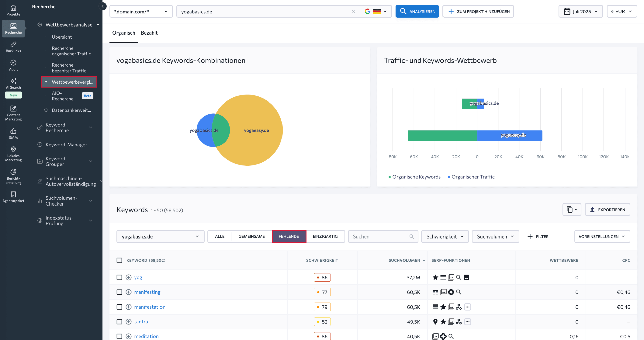Click the local pin SERP icon for tantra
Screen dimensions: 644x340
(x=435, y=322)
